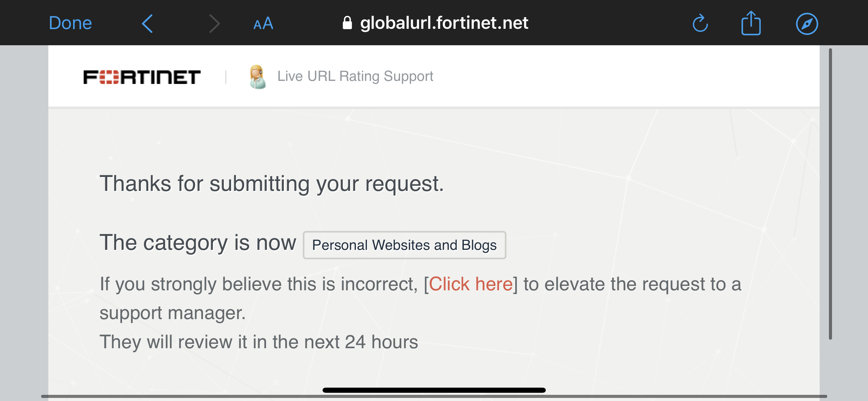Image resolution: width=868 pixels, height=401 pixels.
Task: Click the text The category is now
Action: [x=198, y=243]
